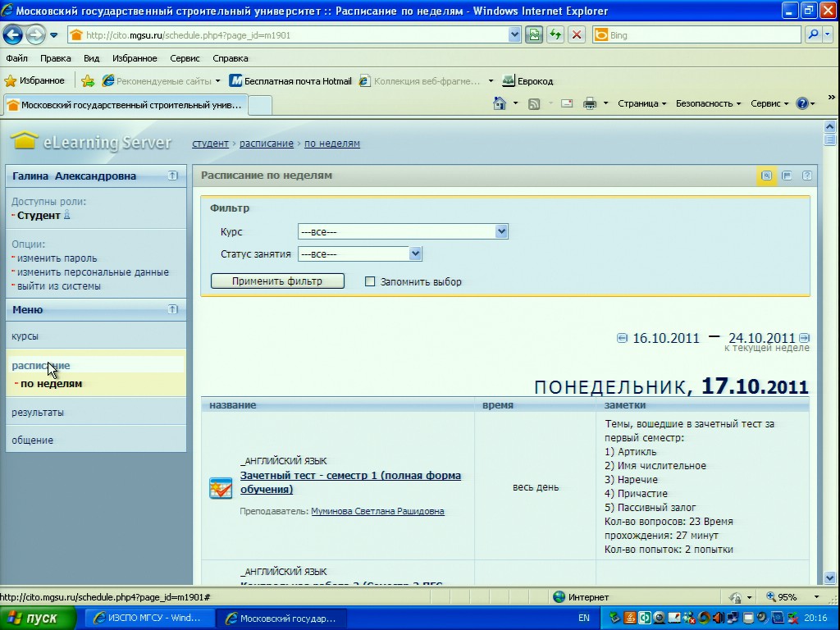Image resolution: width=840 pixels, height=630 pixels.
Task: Click the eLearning Server logo
Action: (x=91, y=142)
